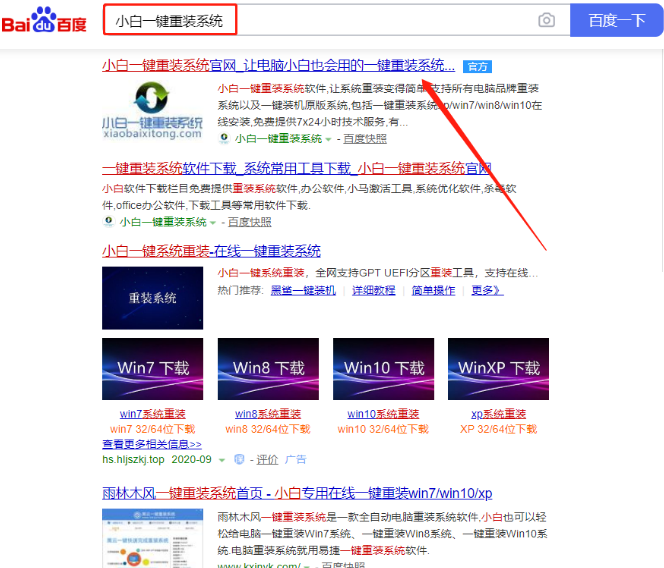
Task: Open win8系统重装 link
Action: (268, 414)
